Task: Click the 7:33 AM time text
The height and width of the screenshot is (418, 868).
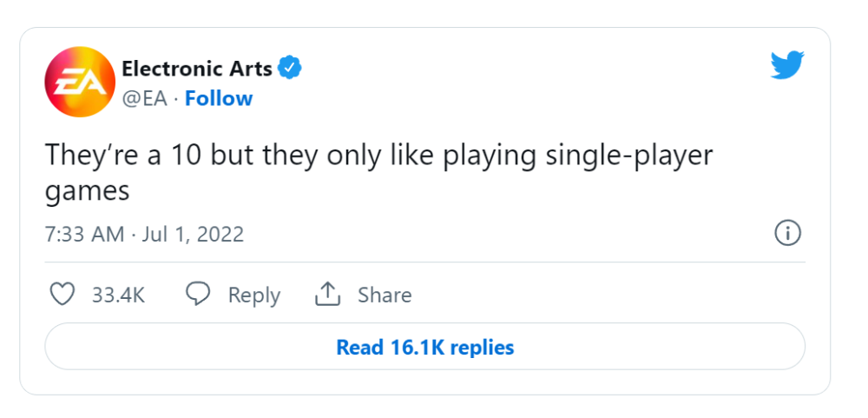Action: [x=83, y=234]
